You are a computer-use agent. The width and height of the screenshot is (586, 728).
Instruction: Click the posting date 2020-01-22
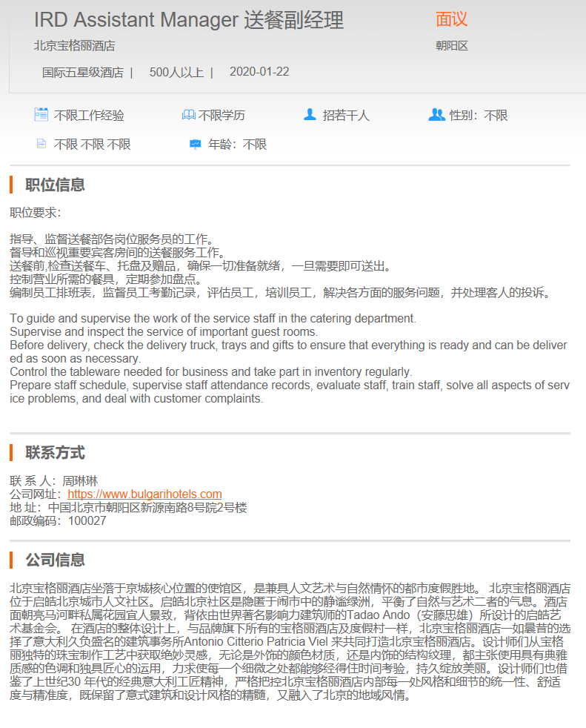point(259,71)
